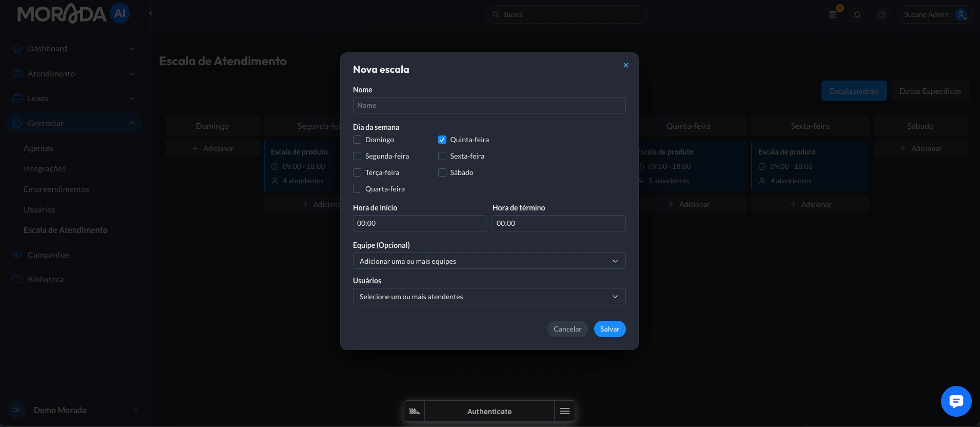Open the help question mark icon
The width and height of the screenshot is (980, 427).
(882, 14)
